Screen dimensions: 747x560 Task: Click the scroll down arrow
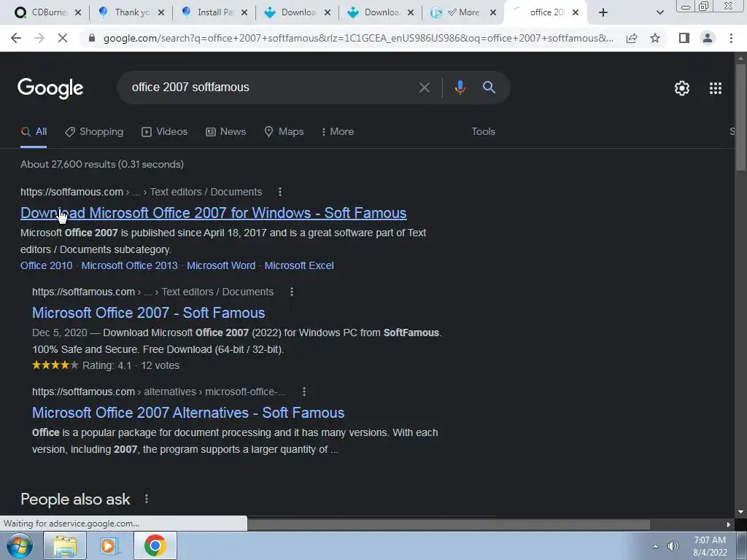(740, 512)
